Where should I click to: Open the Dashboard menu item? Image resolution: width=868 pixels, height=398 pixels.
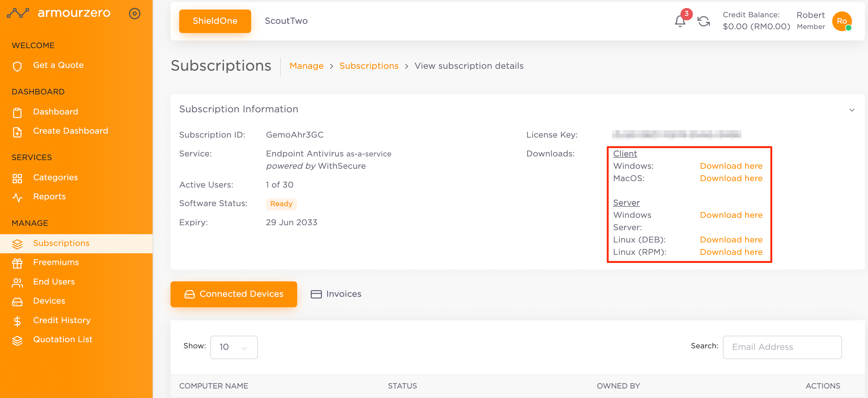coord(76,112)
